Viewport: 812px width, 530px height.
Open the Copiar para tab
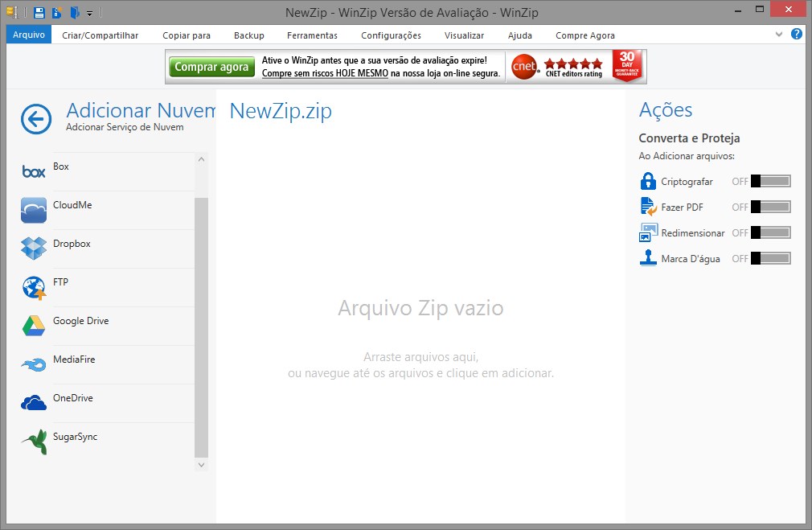(187, 35)
